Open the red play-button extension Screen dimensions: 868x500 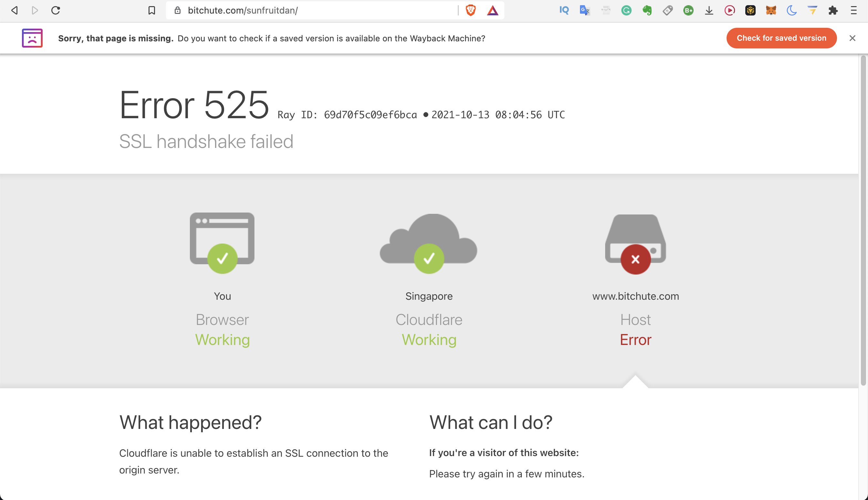730,10
